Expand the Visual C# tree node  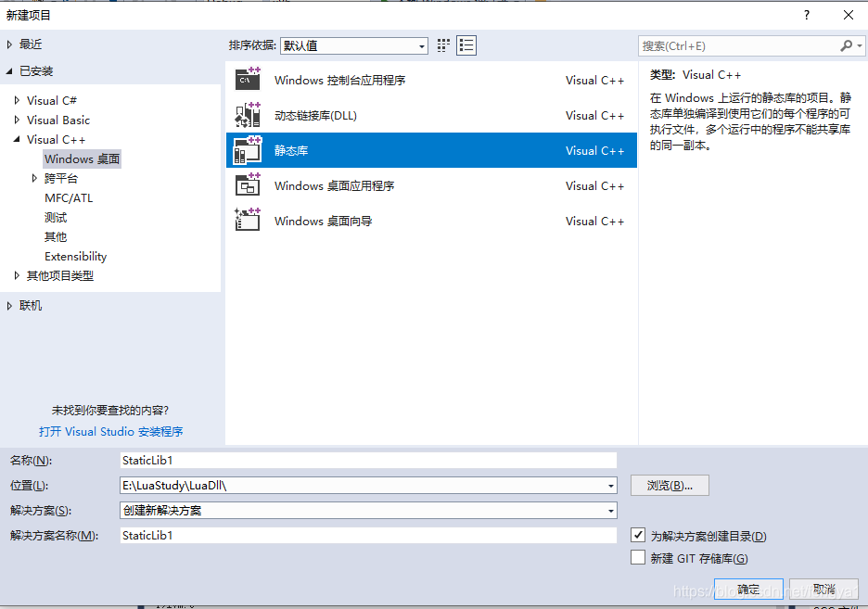tap(17, 100)
